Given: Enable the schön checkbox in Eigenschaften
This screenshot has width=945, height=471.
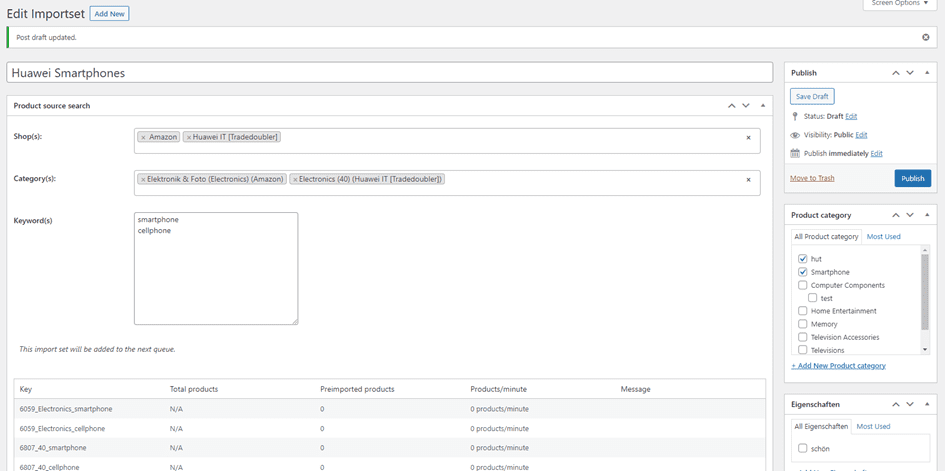Looking at the screenshot, I should click(802, 448).
